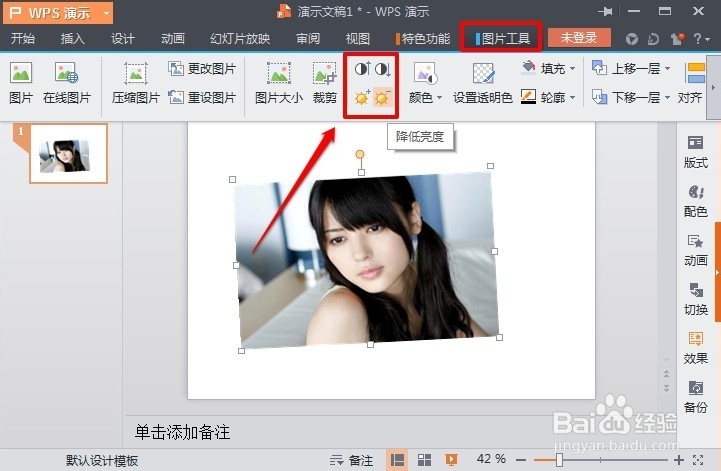Open the 开始 Home tab

23,39
